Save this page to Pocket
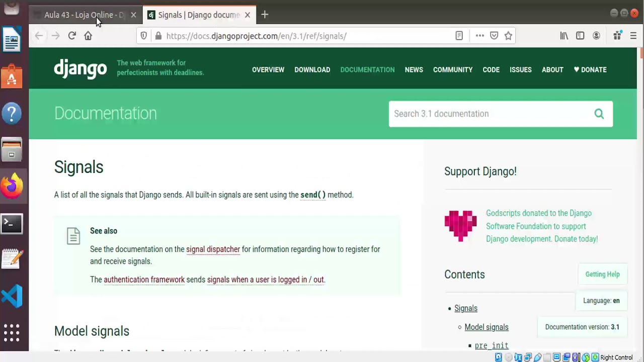The image size is (644, 362). point(494,36)
